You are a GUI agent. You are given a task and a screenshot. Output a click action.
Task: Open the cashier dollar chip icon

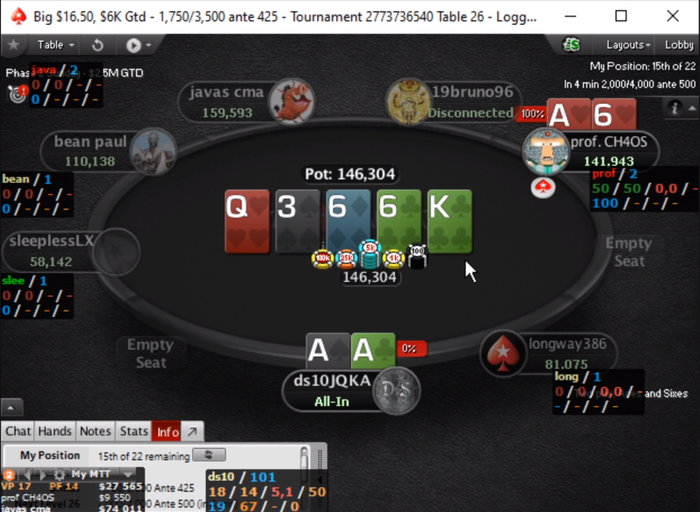coord(571,45)
